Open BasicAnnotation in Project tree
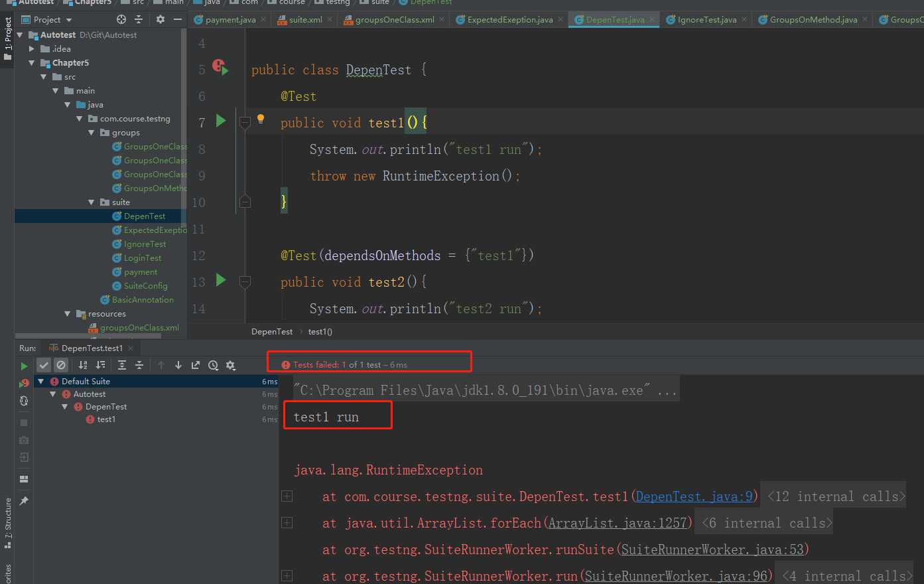Screen dimensions: 924x584 143,300
